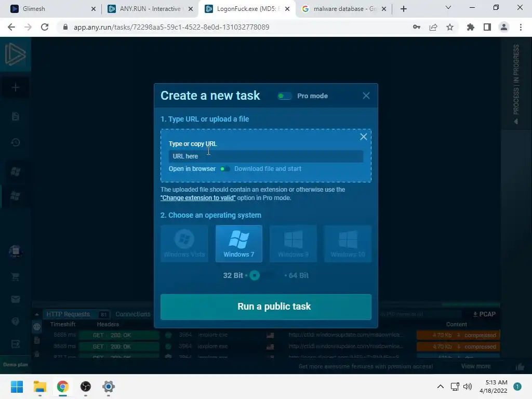Select the LogonFuck.exe browser tab
Screen dimensions: 532x399
click(247, 9)
